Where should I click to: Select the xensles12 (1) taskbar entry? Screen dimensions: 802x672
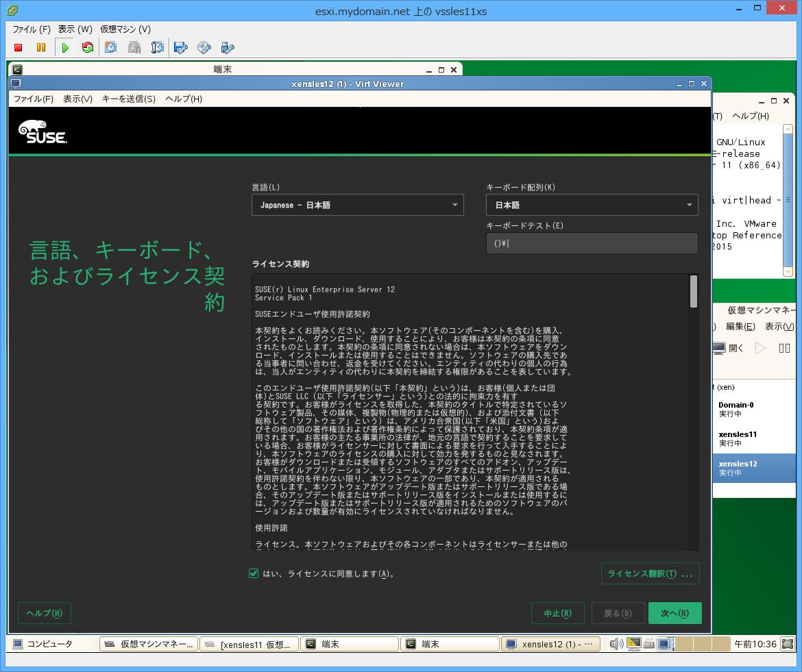(x=550, y=644)
